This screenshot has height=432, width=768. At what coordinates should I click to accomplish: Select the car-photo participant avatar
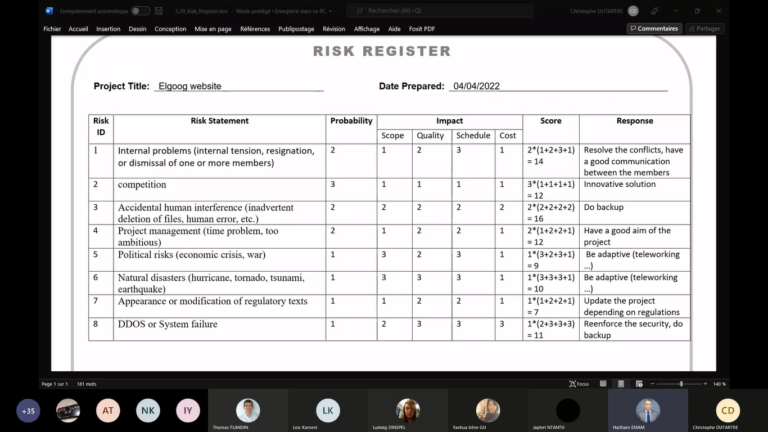point(68,410)
